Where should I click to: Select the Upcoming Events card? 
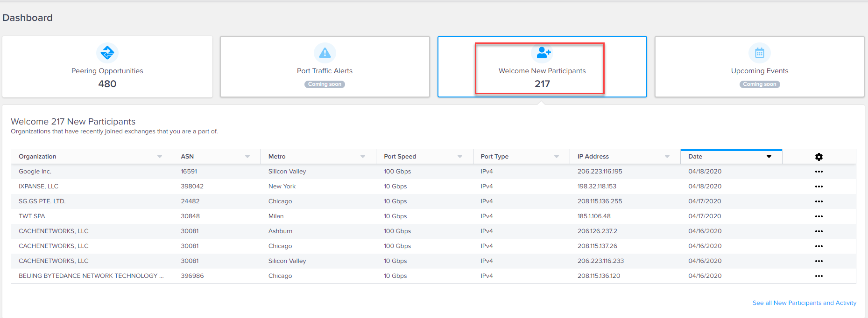760,67
